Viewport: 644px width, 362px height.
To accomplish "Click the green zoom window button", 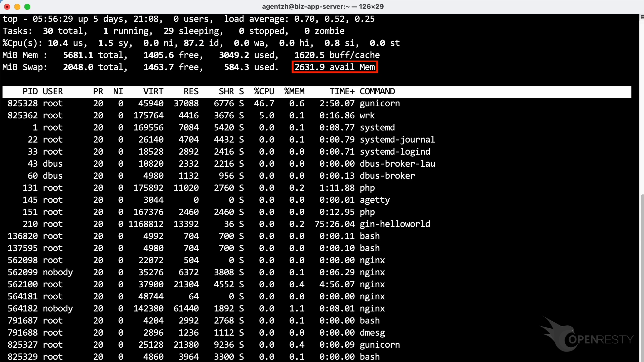I will 27,7.
